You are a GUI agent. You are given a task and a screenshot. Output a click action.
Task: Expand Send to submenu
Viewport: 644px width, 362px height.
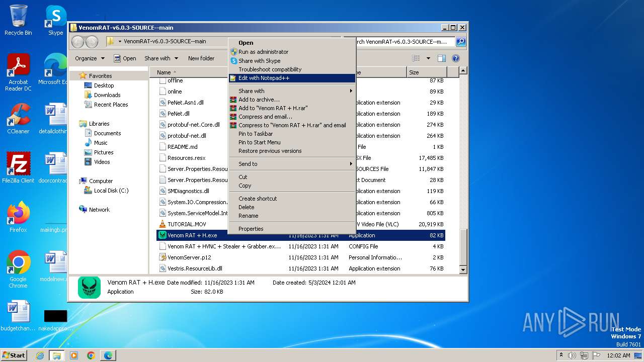coord(292,164)
